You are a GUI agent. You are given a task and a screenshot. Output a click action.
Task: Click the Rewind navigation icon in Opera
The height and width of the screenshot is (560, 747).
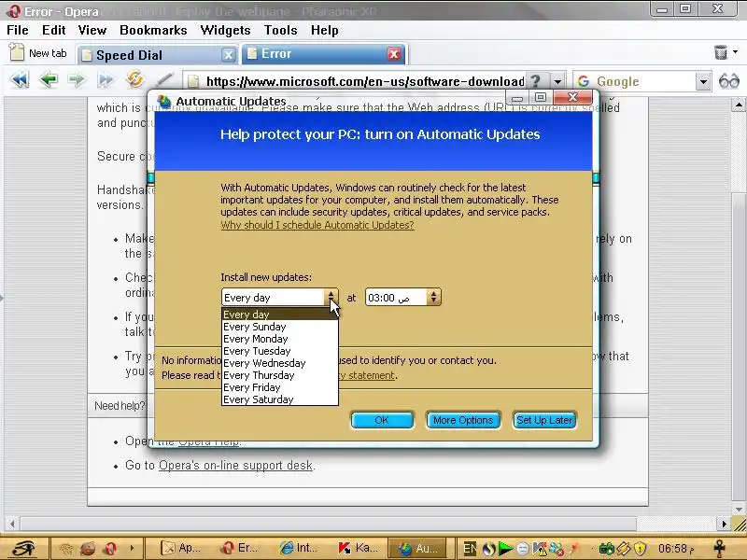pos(20,79)
